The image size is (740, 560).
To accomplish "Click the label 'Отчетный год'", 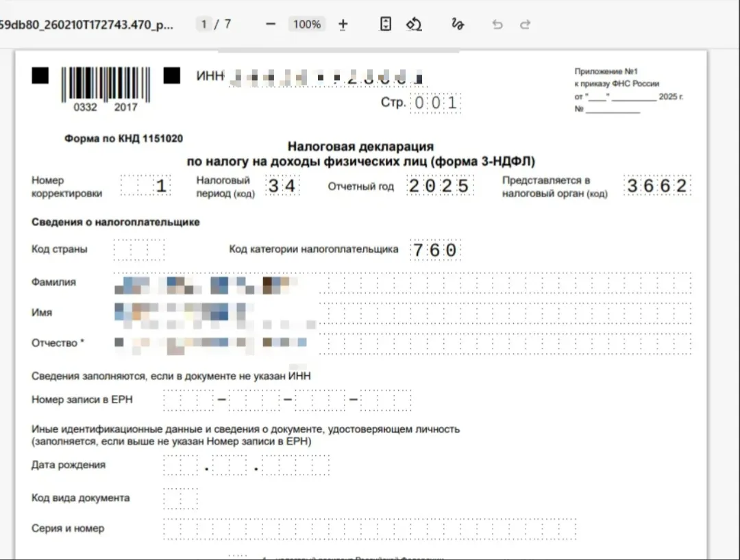I will pos(360,187).
